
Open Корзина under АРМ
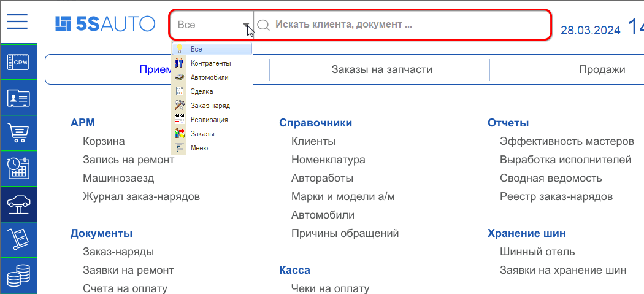(104, 141)
